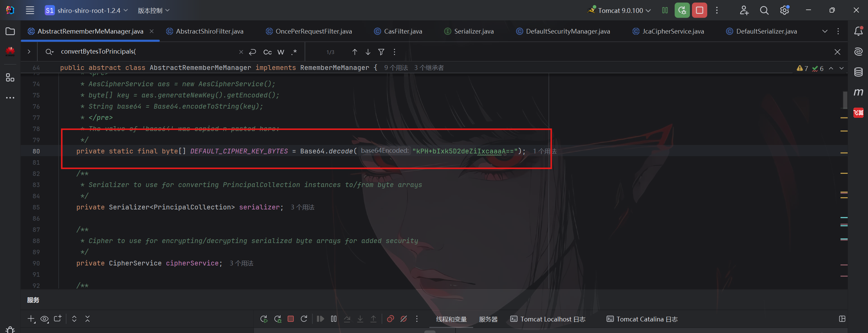Open the red 飞算 plugin tool window
The image size is (868, 333).
click(858, 112)
